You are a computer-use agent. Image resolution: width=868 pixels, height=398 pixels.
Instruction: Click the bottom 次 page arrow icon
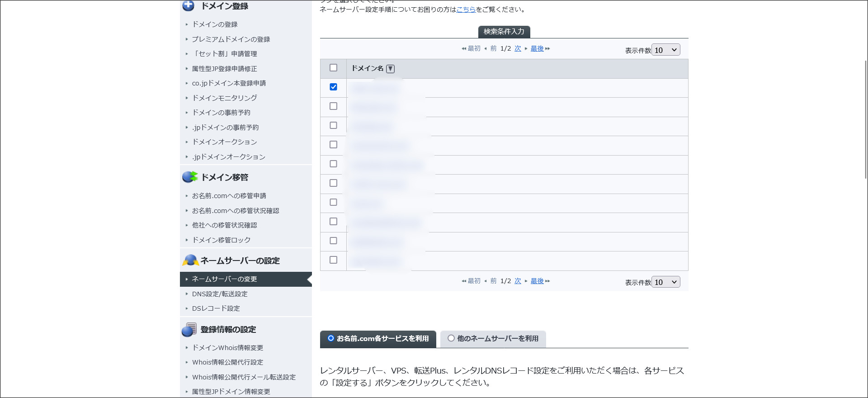526,281
